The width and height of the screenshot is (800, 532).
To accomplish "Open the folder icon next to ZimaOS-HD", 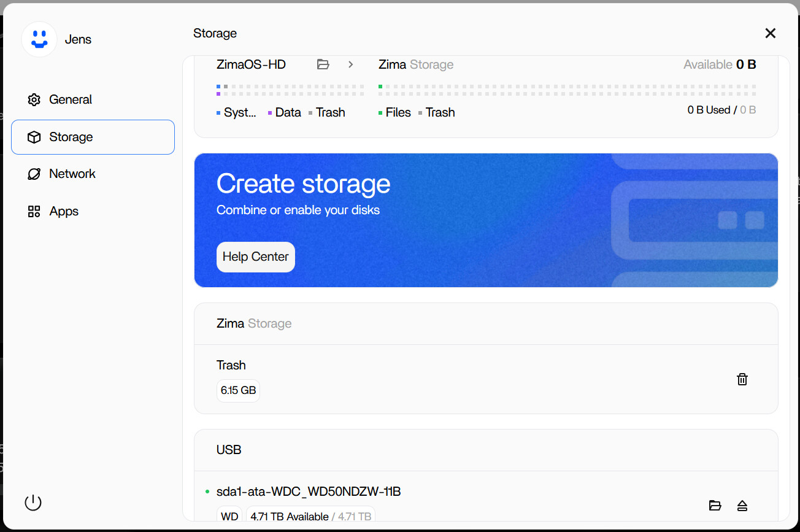I will coord(323,64).
